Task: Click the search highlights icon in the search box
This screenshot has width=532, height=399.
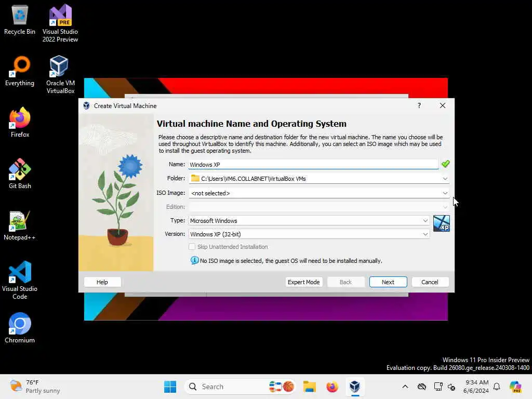Action: tap(281, 387)
